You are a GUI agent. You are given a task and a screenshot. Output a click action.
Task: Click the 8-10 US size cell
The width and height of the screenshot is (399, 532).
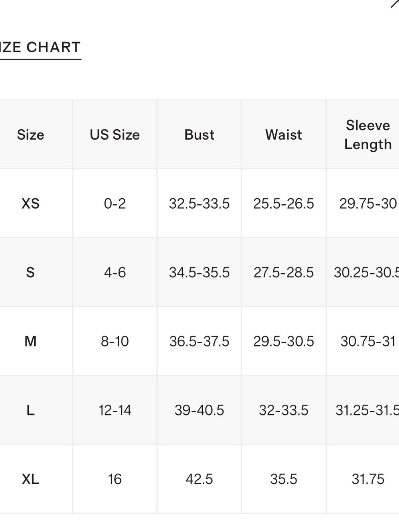coord(115,342)
